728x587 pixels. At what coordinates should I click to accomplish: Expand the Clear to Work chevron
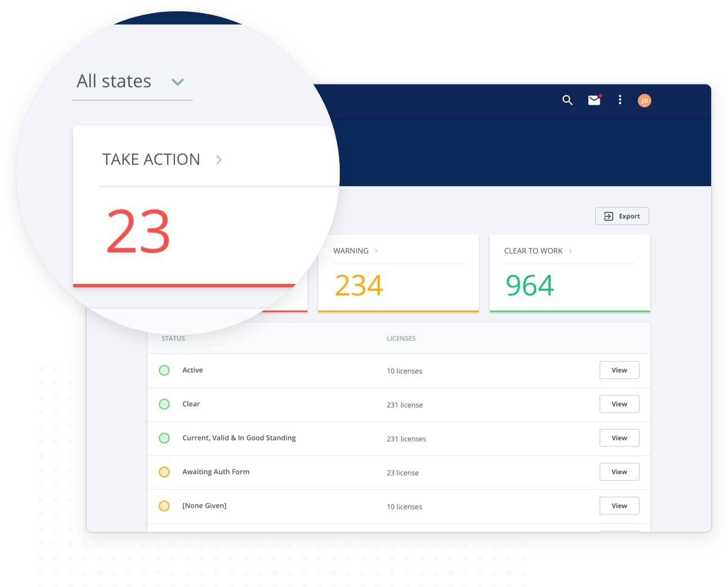tap(570, 251)
